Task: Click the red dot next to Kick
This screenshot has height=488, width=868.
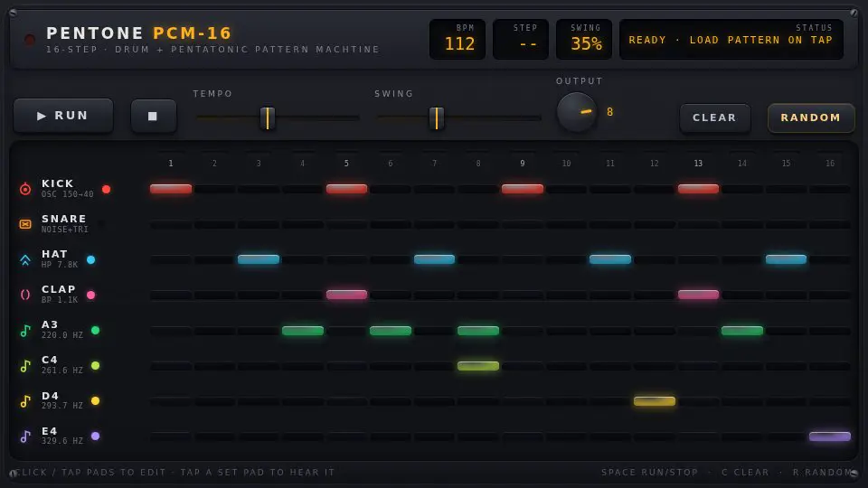Action: tap(107, 189)
